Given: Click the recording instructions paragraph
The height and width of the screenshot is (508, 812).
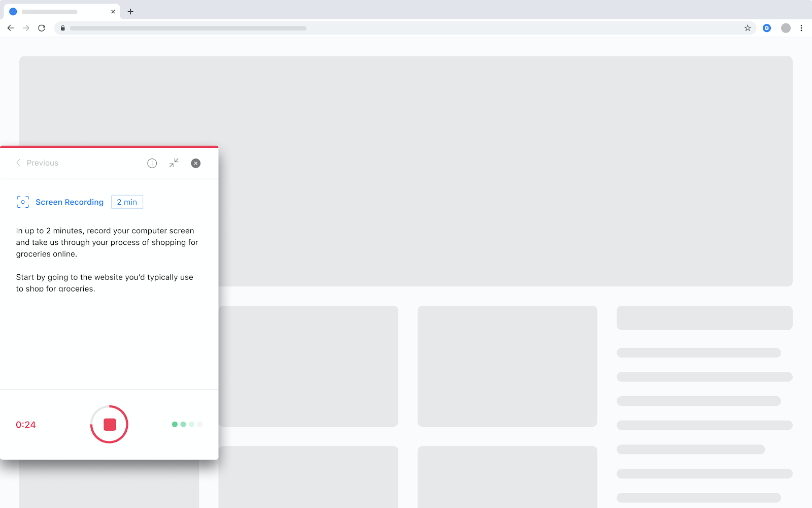Looking at the screenshot, I should coord(107,242).
